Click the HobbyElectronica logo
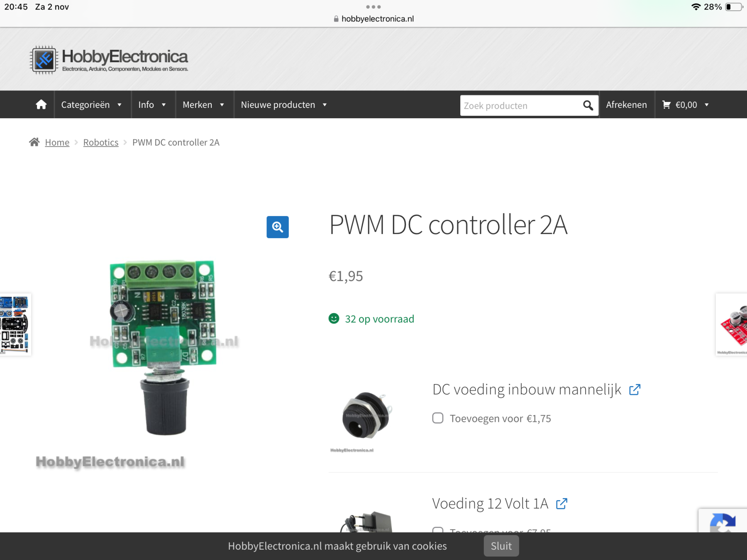The width and height of the screenshot is (747, 560). click(x=109, y=60)
